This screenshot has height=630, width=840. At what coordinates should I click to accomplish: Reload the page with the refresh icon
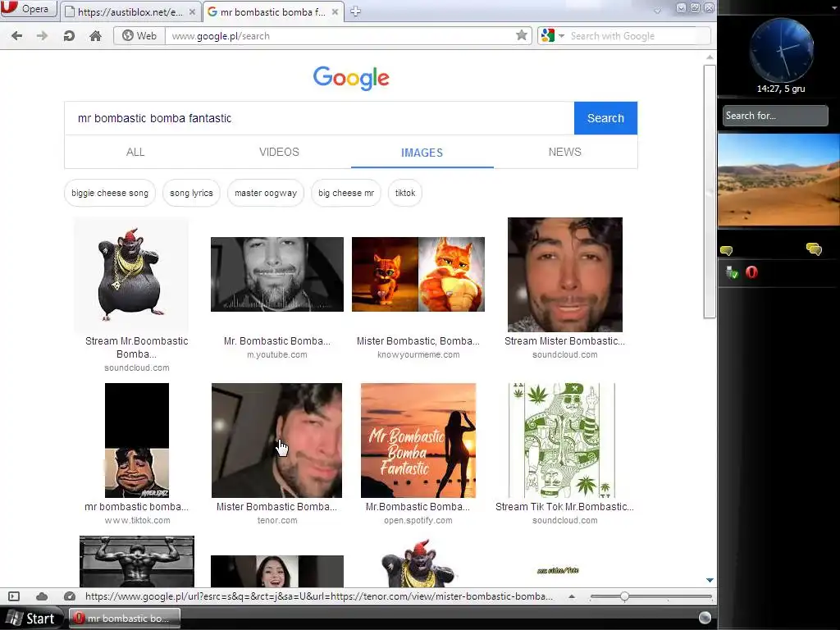tap(69, 36)
